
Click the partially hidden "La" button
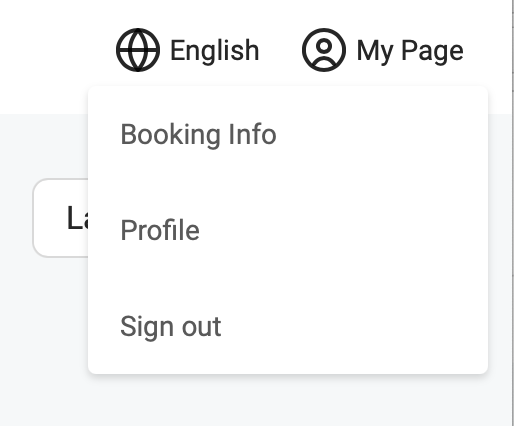pyautogui.click(x=61, y=218)
